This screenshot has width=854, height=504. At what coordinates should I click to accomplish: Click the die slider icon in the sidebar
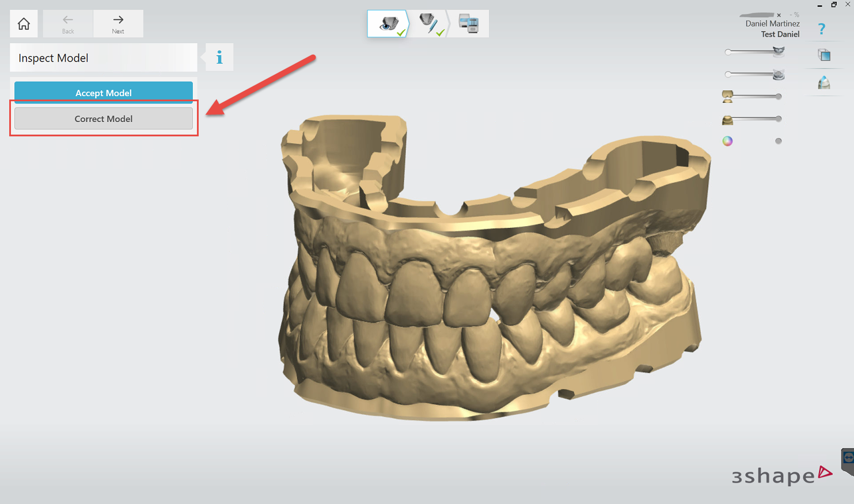(727, 97)
